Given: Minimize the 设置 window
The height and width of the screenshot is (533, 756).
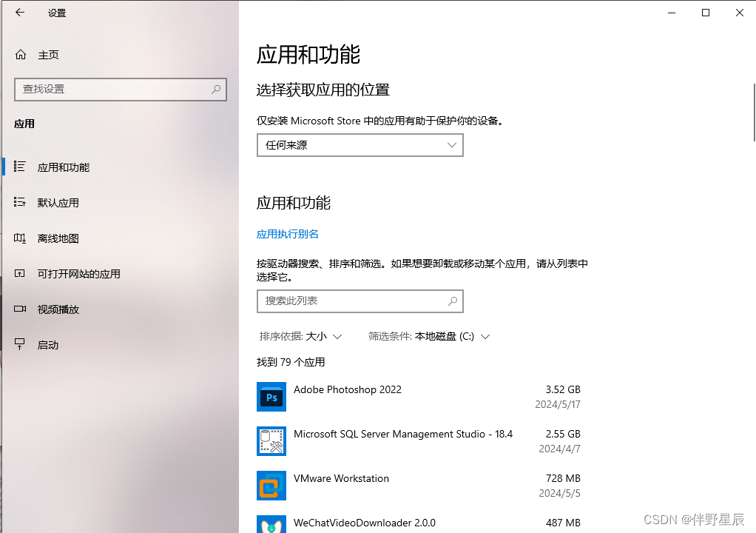Looking at the screenshot, I should click(672, 13).
